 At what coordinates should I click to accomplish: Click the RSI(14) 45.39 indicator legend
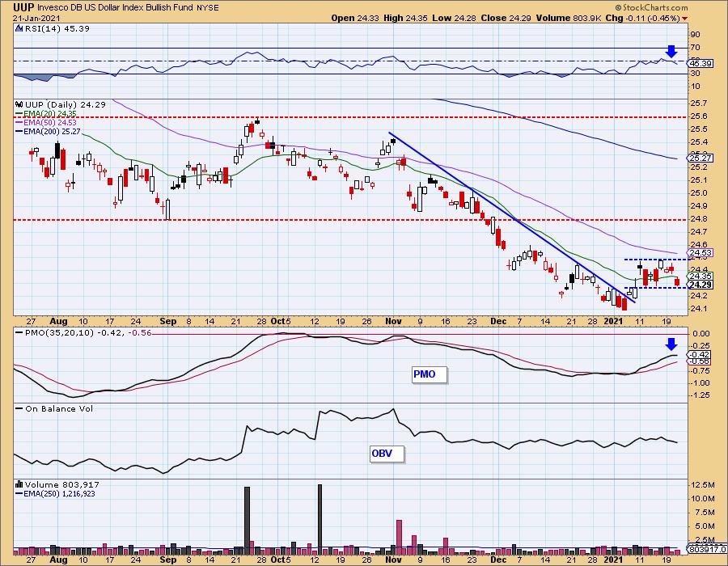tap(57, 28)
